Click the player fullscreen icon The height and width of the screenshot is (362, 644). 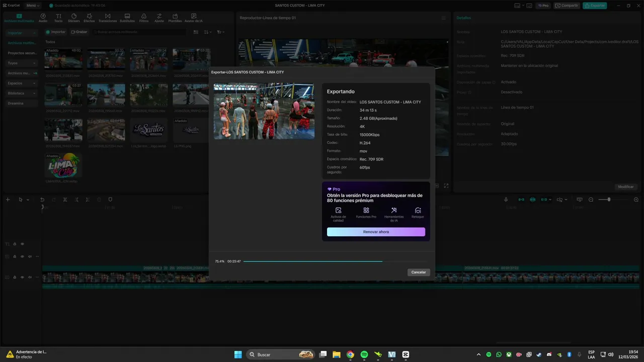(446, 186)
